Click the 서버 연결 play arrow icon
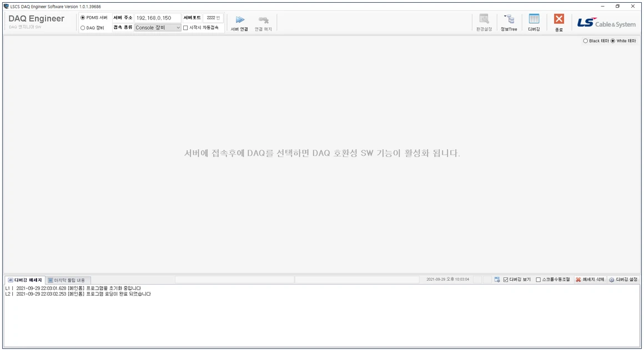This screenshot has width=644, height=350. [x=240, y=20]
